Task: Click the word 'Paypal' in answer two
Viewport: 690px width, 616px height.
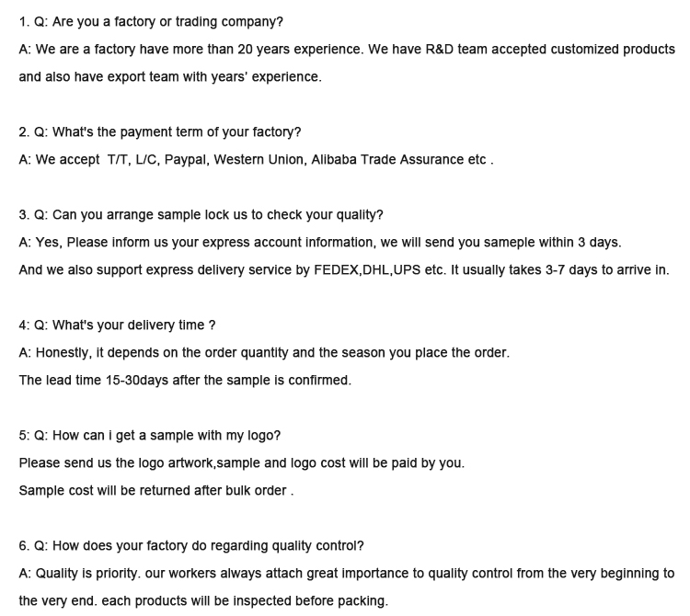Action: tap(185, 160)
